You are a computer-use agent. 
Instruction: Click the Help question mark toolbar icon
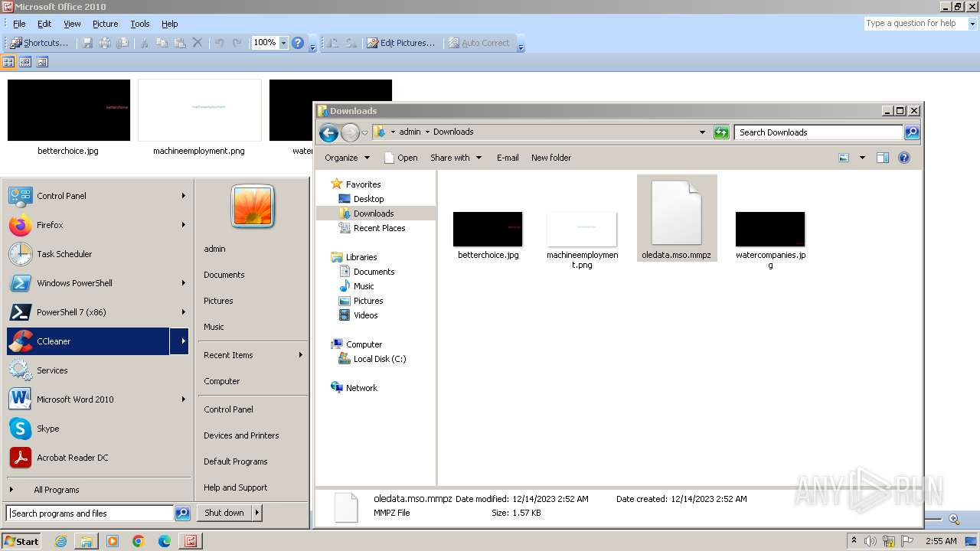298,43
